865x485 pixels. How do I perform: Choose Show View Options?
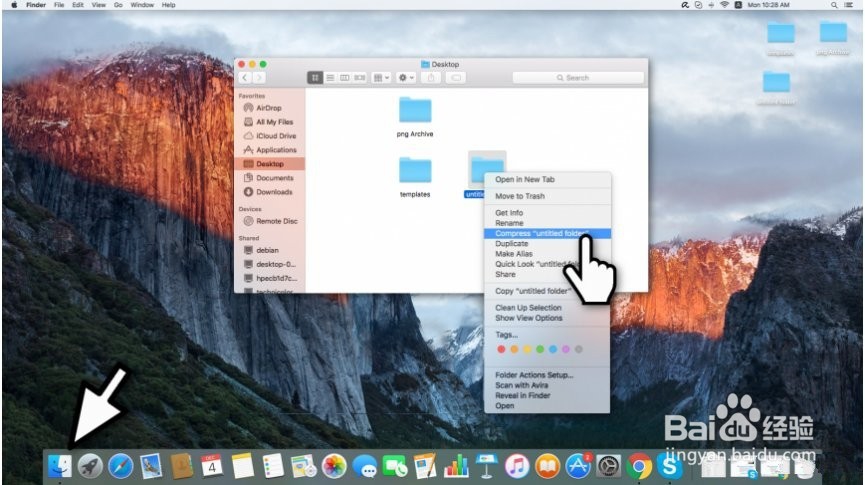pos(528,318)
